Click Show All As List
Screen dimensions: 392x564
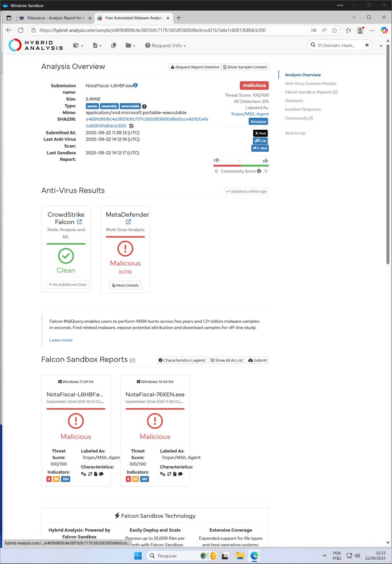227,360
